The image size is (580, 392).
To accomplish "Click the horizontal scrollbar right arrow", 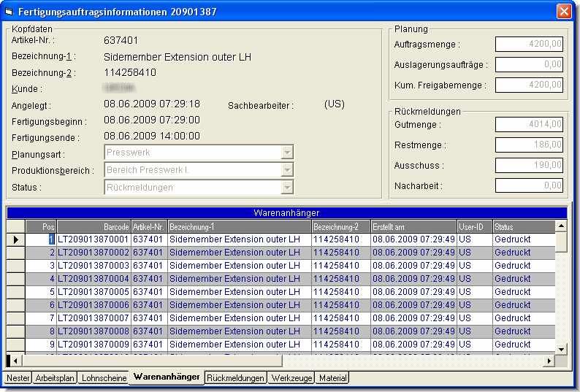I will point(549,361).
